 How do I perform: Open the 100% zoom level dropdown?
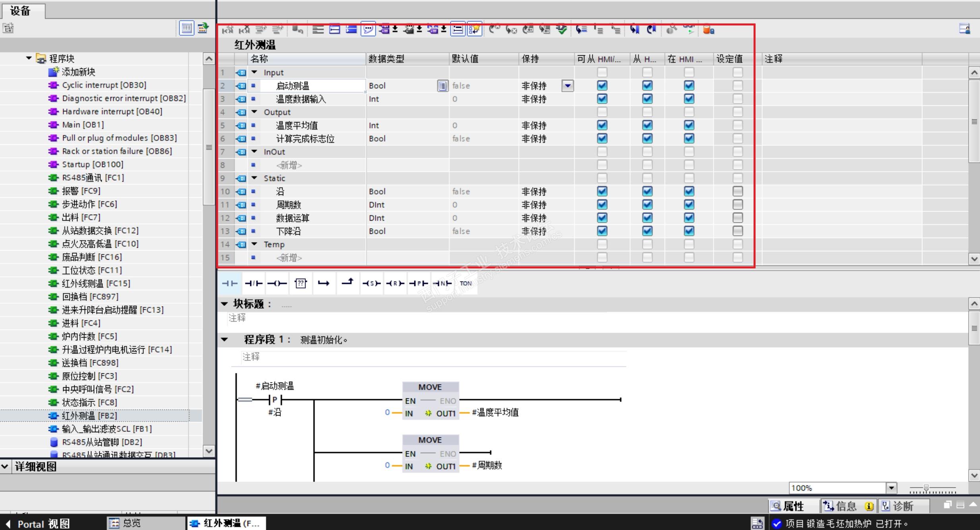pos(891,488)
